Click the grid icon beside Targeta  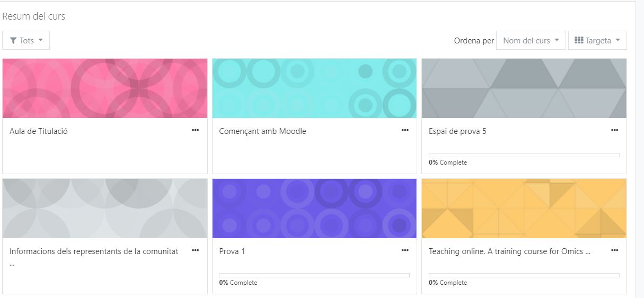coord(579,41)
